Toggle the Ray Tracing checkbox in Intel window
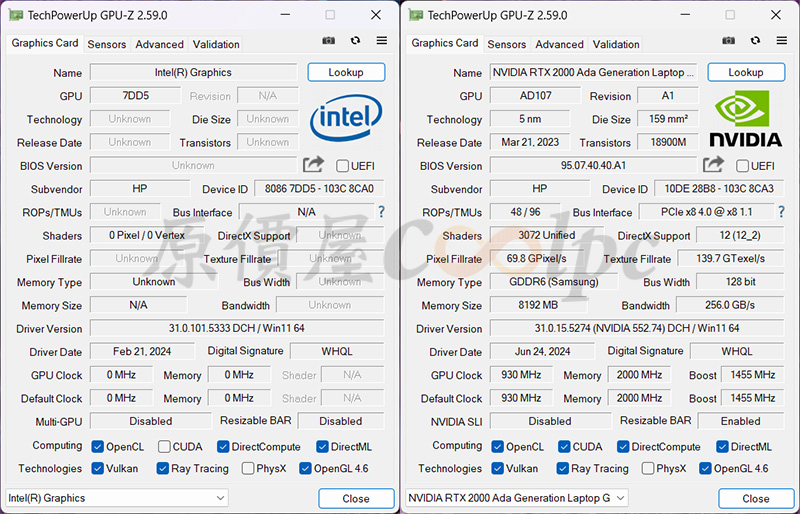 [x=163, y=468]
